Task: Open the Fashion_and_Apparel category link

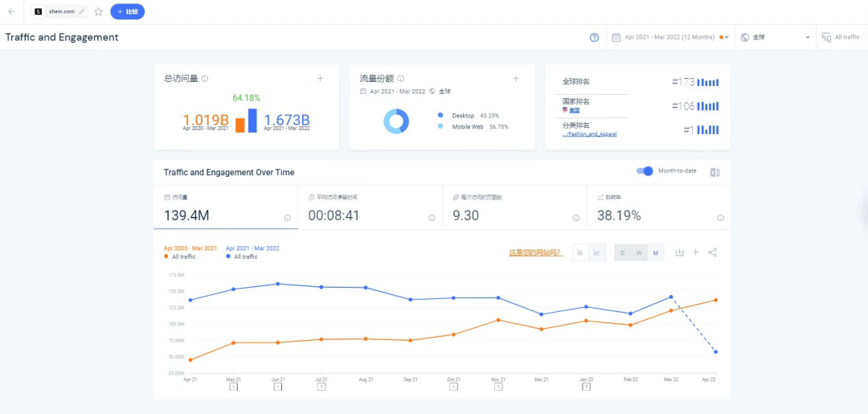Action: [x=591, y=134]
